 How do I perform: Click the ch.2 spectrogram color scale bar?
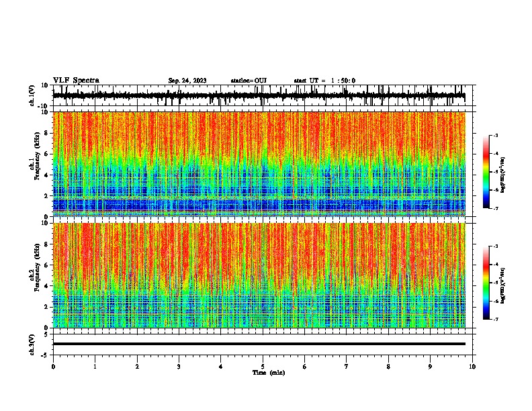click(x=486, y=283)
